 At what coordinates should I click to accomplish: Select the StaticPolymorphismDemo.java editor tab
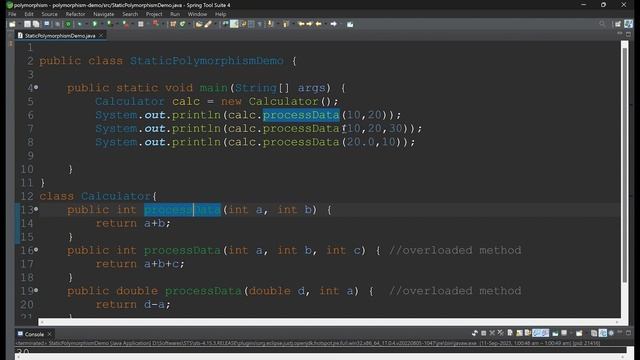pyautogui.click(x=60, y=36)
